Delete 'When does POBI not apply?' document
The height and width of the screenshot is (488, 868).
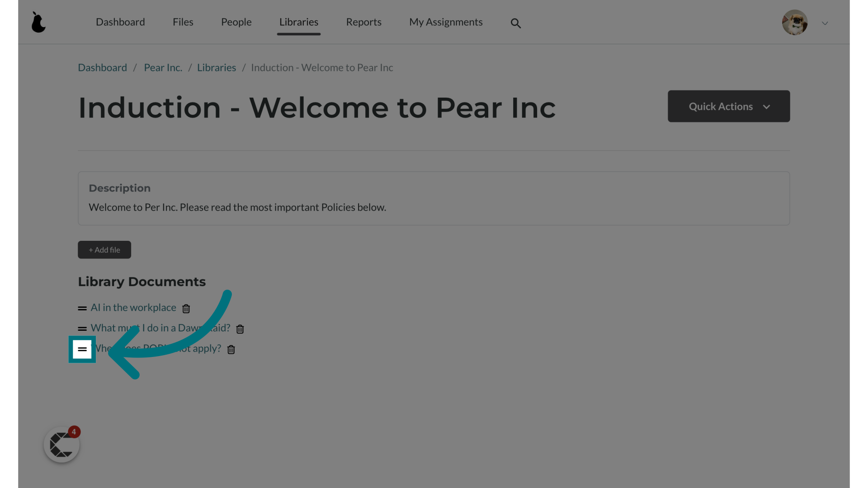click(x=231, y=348)
